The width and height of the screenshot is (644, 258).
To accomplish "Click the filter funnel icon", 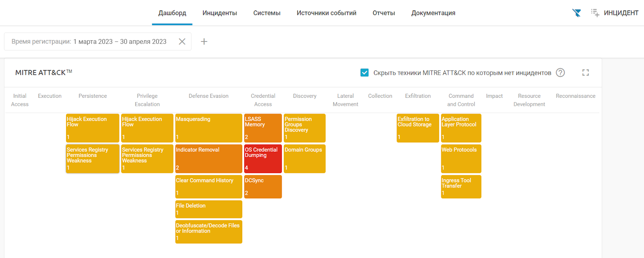I will point(576,13).
